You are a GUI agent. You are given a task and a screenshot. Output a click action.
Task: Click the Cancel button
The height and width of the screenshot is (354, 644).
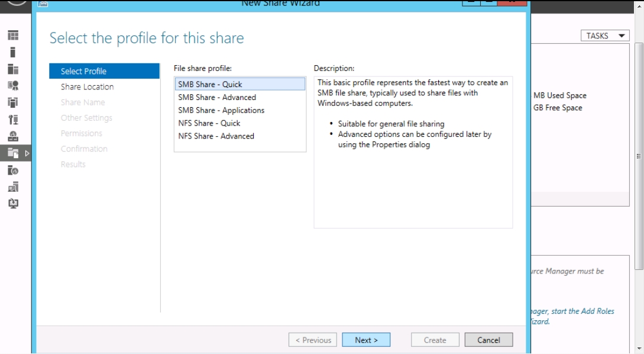click(x=488, y=340)
